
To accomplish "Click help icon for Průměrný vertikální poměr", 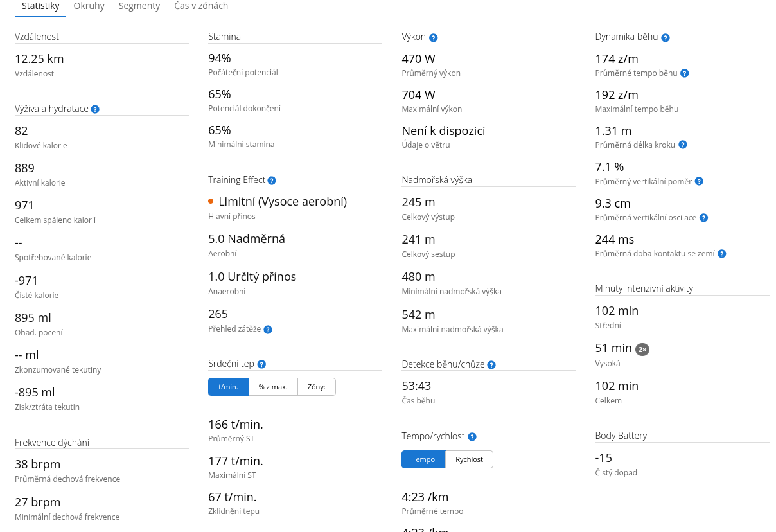I will pos(699,182).
